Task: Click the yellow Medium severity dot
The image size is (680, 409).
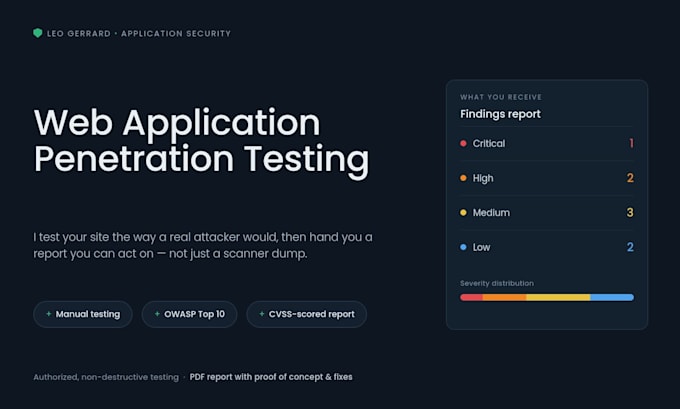Action: click(463, 213)
